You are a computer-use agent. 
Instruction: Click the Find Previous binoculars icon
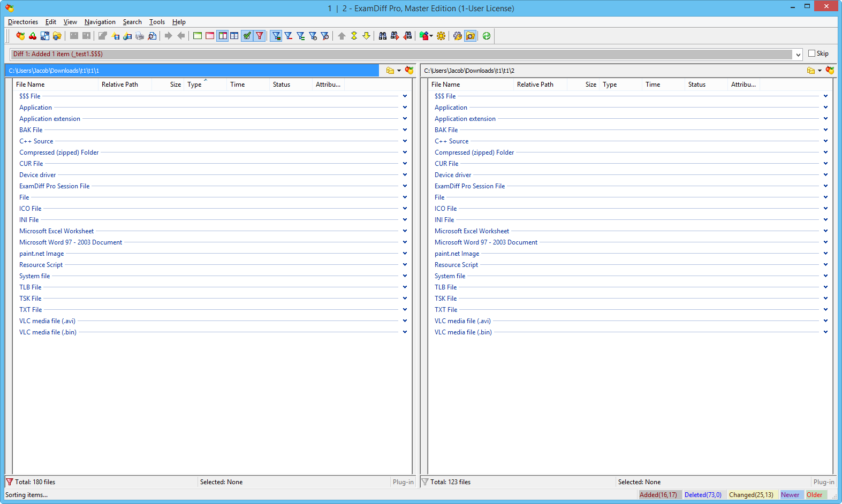[x=407, y=36]
